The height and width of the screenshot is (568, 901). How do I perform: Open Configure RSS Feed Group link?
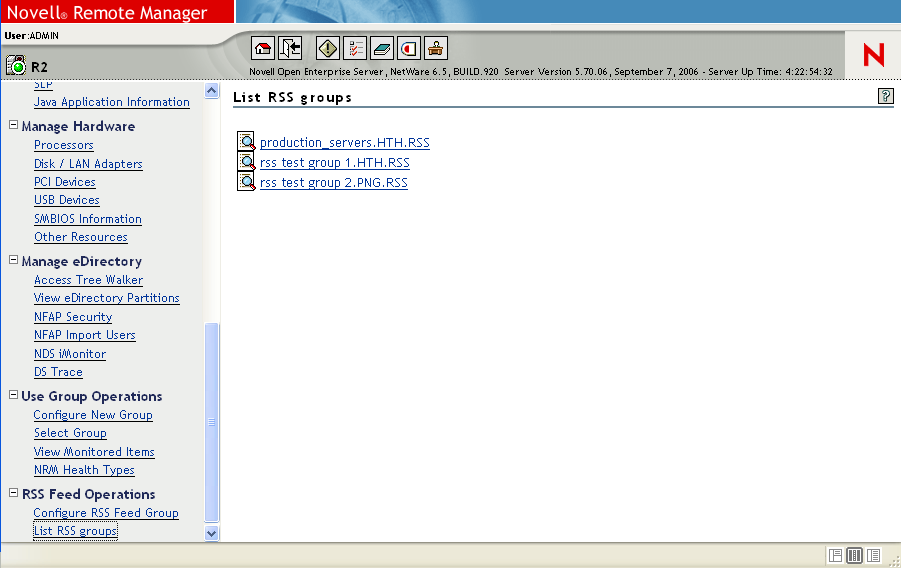106,513
